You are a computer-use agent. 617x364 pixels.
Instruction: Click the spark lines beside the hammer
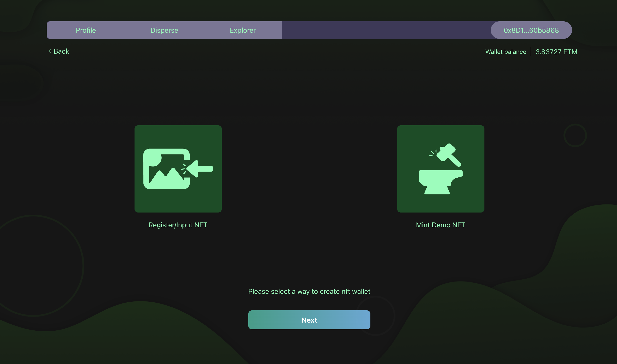point(433,153)
